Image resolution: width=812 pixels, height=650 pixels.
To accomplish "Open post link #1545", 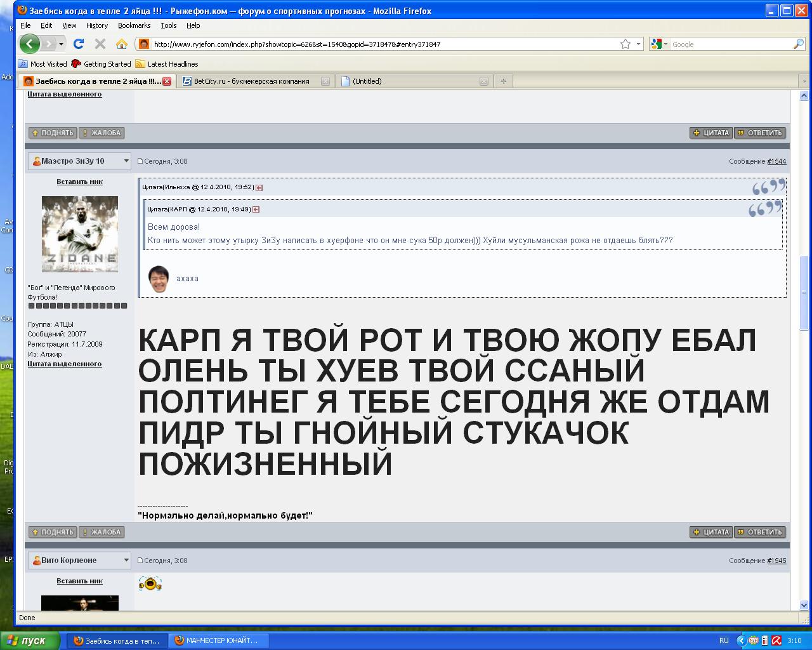I will (x=776, y=560).
